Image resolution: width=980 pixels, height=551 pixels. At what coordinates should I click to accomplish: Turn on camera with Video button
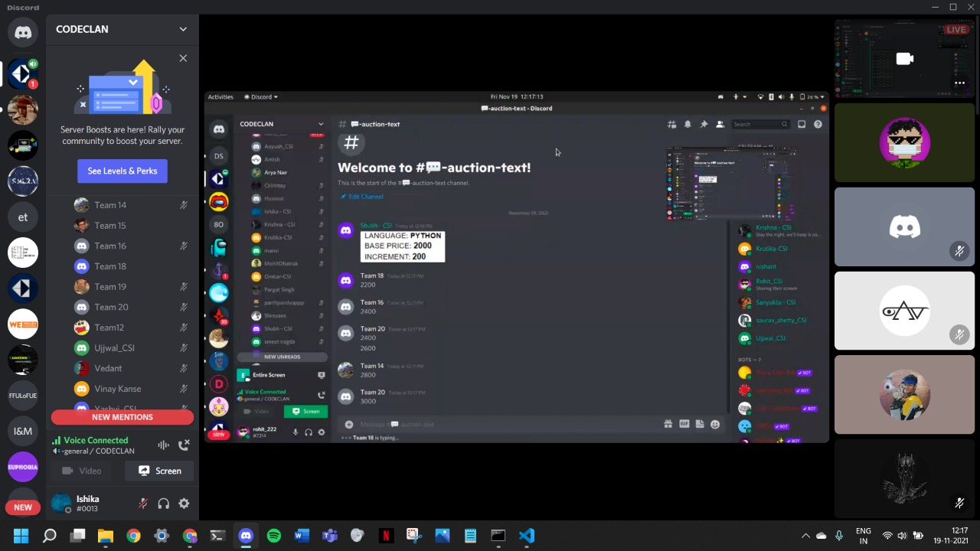[82, 471]
